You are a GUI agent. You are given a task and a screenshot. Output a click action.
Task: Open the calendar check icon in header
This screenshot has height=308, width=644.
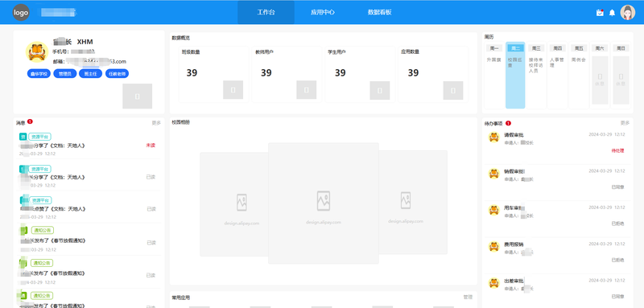point(600,13)
